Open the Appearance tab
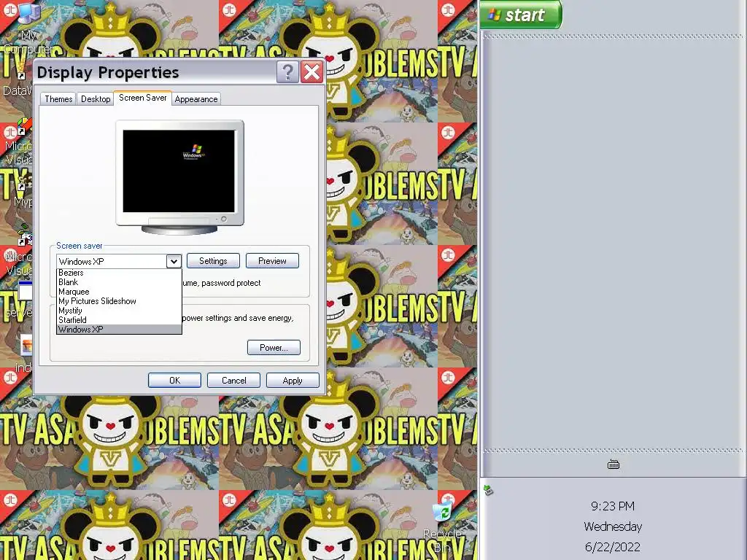This screenshot has width=747, height=560. (x=196, y=99)
